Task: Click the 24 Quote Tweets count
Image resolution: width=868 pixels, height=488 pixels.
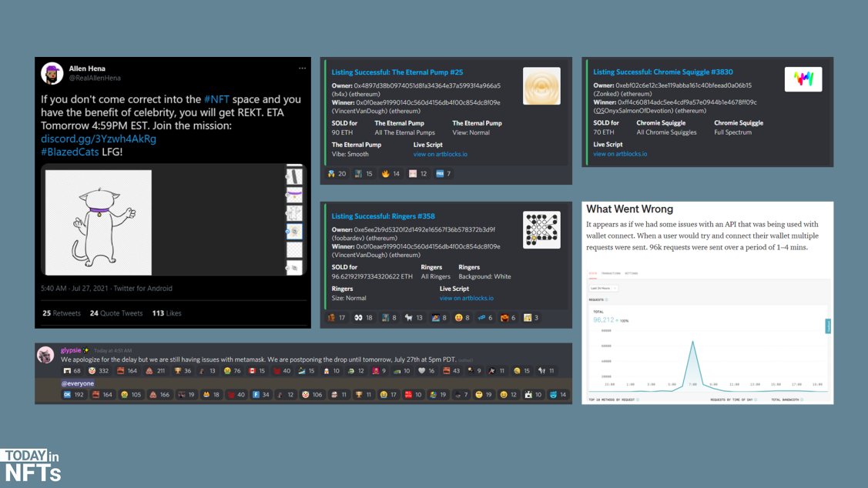Action: (x=116, y=313)
